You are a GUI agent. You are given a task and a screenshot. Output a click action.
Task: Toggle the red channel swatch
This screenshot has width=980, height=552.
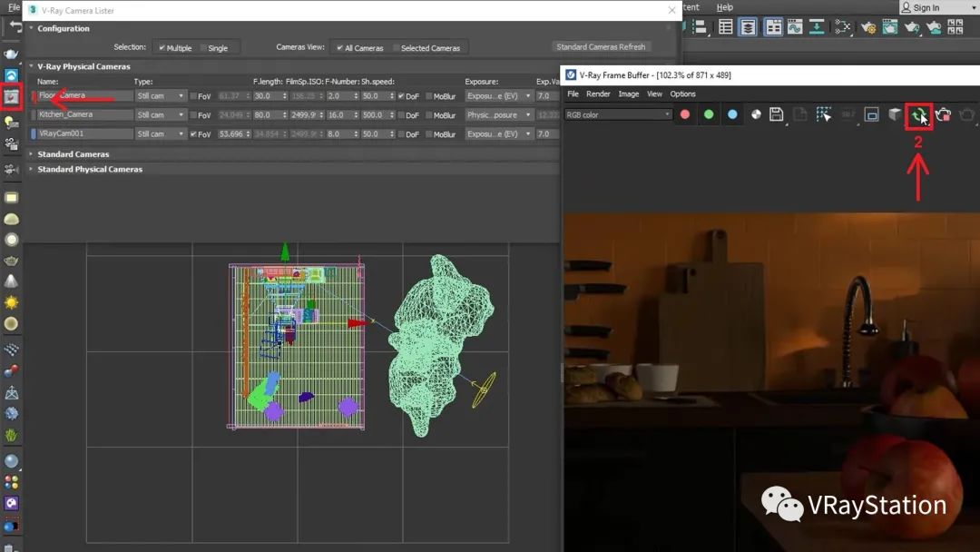(685, 114)
